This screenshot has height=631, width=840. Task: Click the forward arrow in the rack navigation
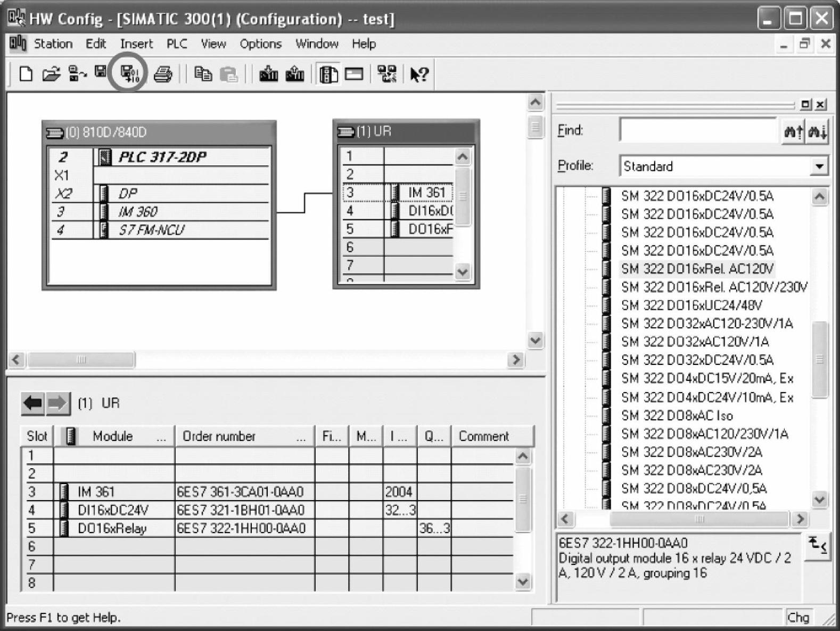tap(57, 403)
